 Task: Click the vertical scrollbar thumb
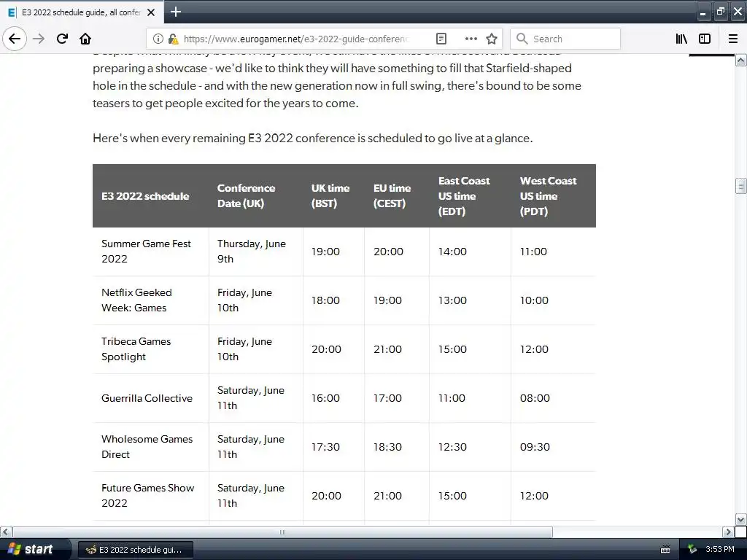(x=740, y=186)
